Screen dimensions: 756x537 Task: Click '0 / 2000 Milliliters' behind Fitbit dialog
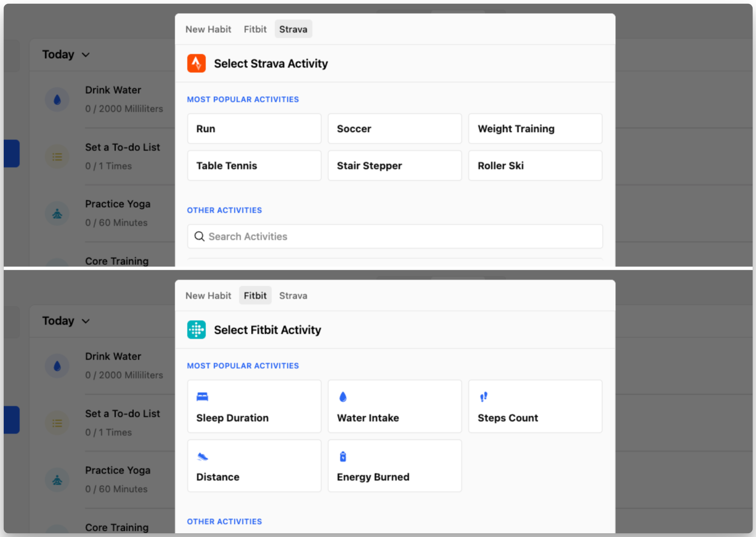pos(124,375)
